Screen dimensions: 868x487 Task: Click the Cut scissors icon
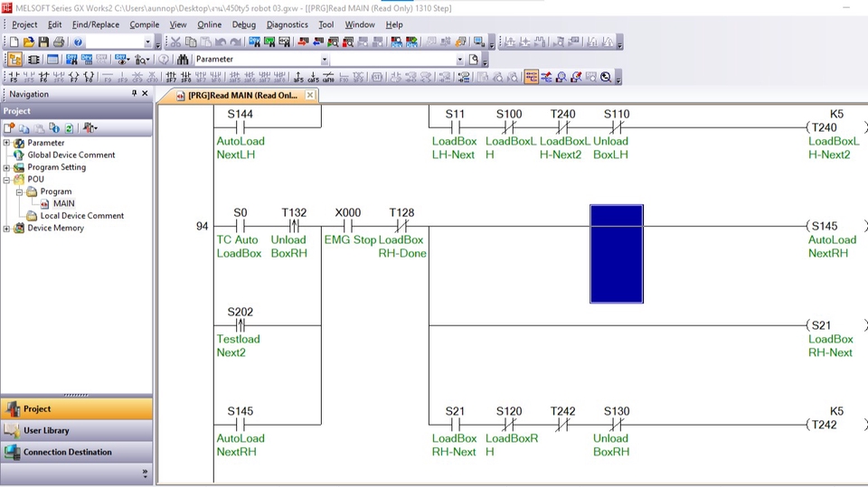(x=175, y=42)
